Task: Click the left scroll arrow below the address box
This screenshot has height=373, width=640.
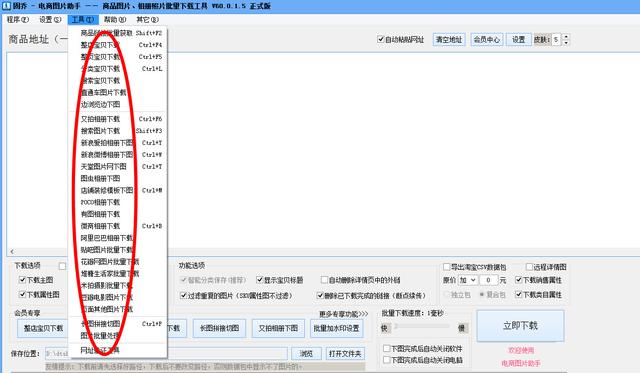Action: 12,251
